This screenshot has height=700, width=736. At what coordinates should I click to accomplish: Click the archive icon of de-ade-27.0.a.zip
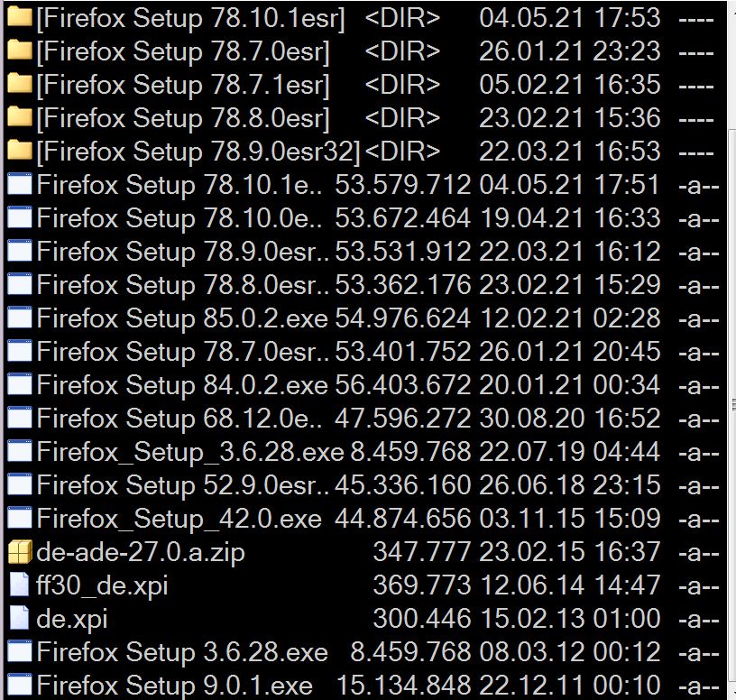click(20, 551)
